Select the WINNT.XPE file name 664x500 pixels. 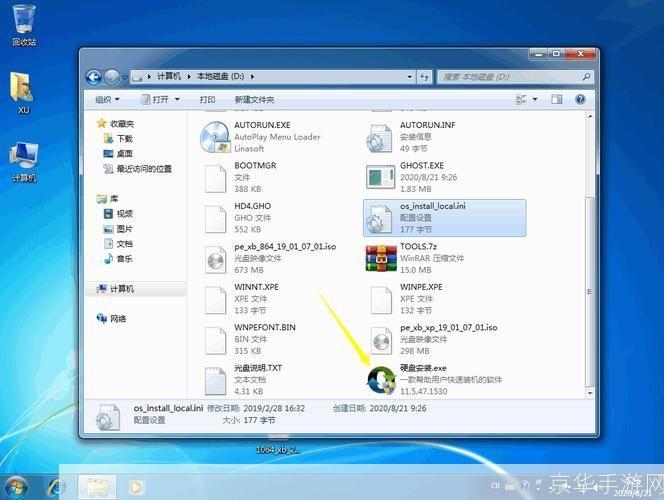point(256,287)
